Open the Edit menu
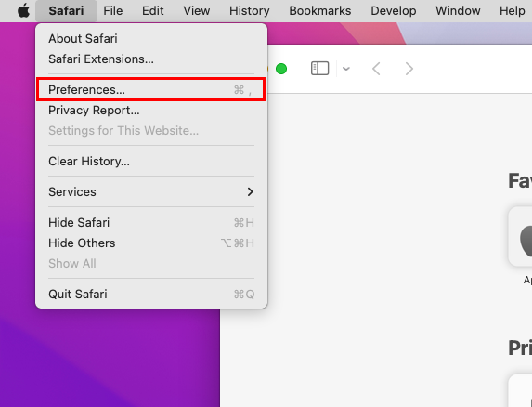 (x=152, y=11)
